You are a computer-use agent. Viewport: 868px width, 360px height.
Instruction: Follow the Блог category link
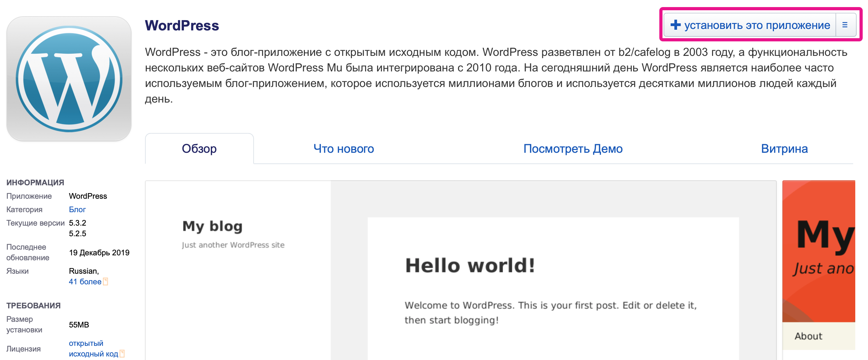[x=77, y=210]
